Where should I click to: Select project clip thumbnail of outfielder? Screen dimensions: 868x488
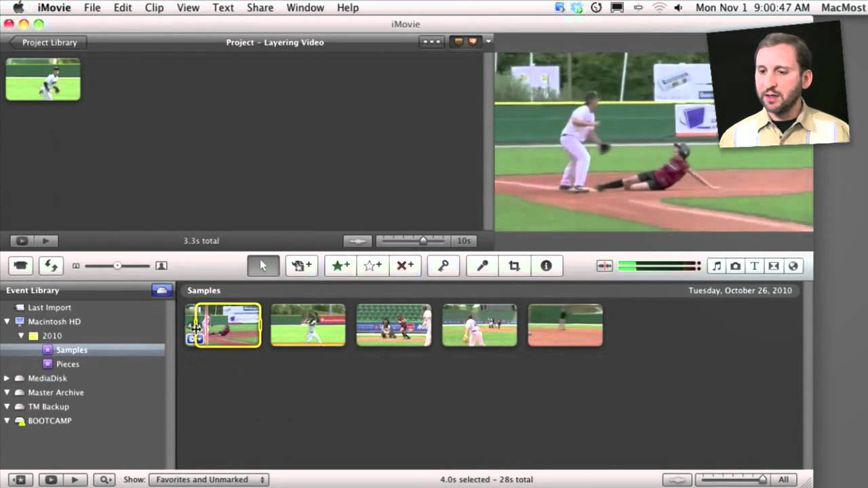tap(43, 79)
